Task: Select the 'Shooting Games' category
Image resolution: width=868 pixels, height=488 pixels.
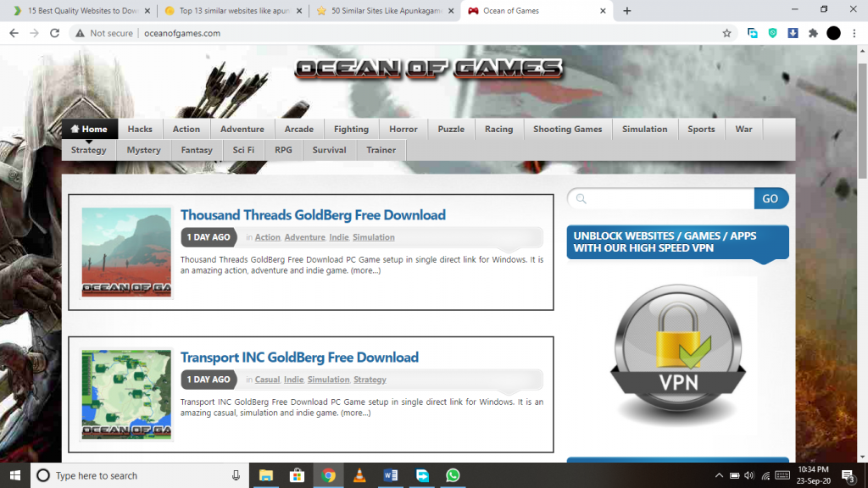Action: click(x=567, y=129)
